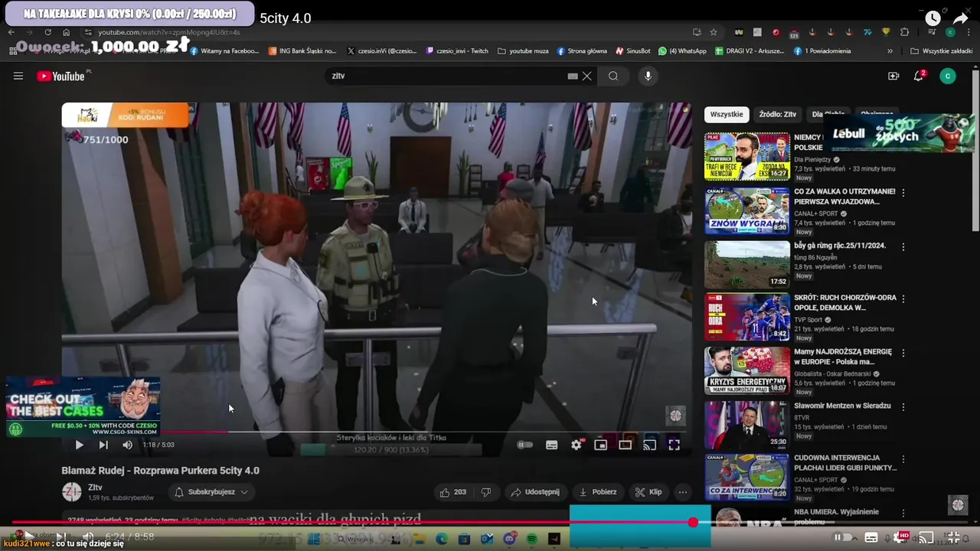Screen dimensions: 980x551
Task: Open the SinusBot bookmark
Action: pyautogui.click(x=633, y=51)
